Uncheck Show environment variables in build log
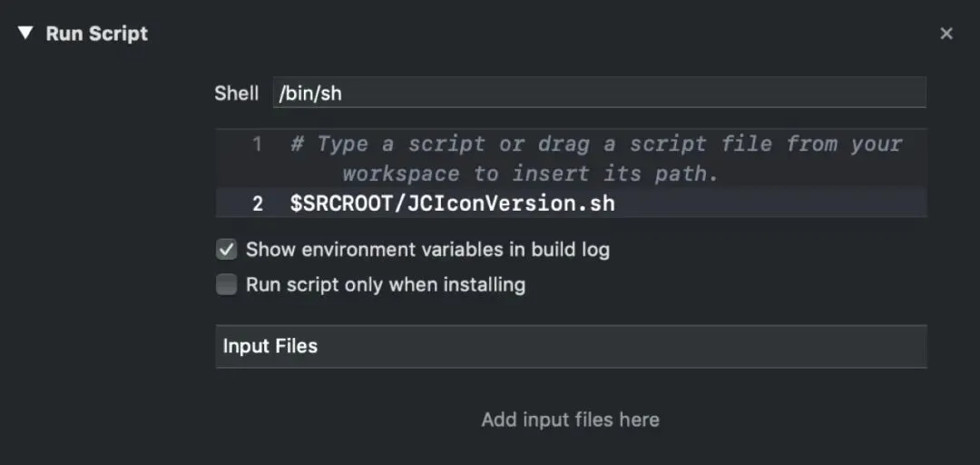Image resolution: width=980 pixels, height=465 pixels. coord(226,249)
